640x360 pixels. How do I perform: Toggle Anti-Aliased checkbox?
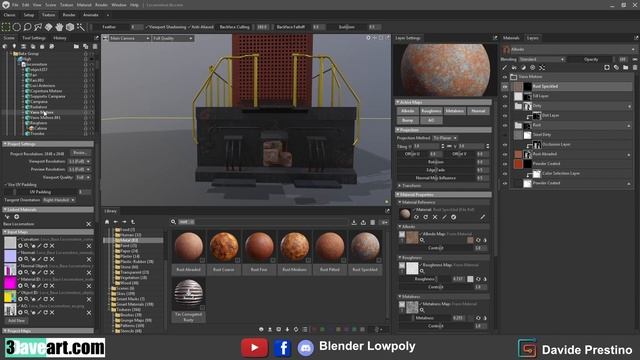tap(190, 27)
